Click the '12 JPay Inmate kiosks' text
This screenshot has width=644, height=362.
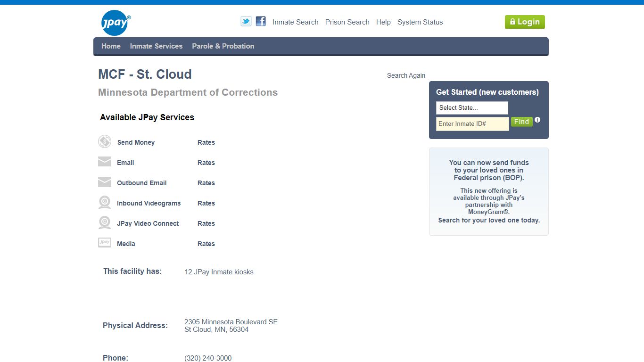pyautogui.click(x=219, y=272)
